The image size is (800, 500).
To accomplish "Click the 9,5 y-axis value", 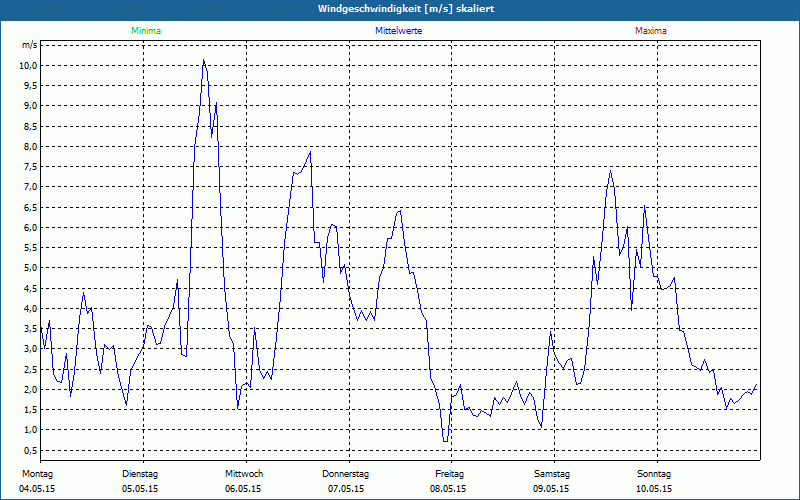I will (x=31, y=86).
